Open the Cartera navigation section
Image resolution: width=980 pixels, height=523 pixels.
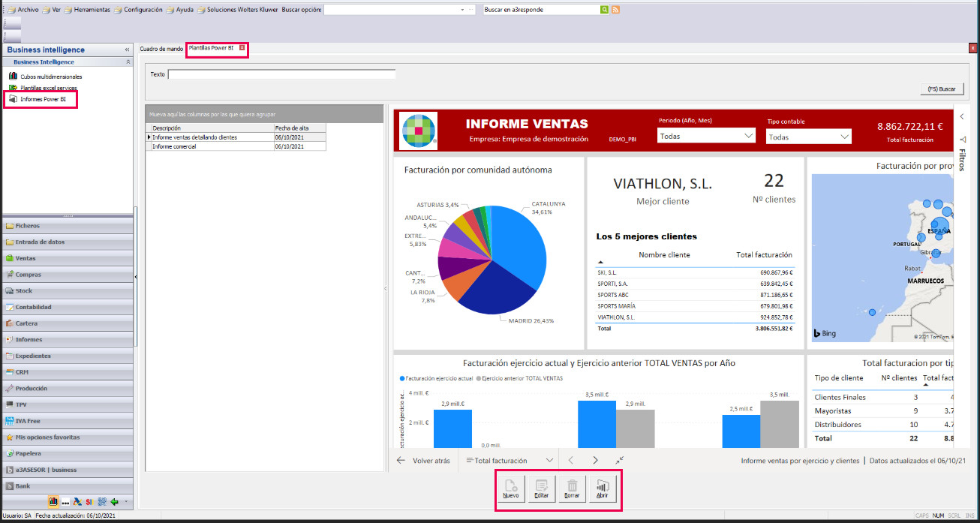point(68,323)
